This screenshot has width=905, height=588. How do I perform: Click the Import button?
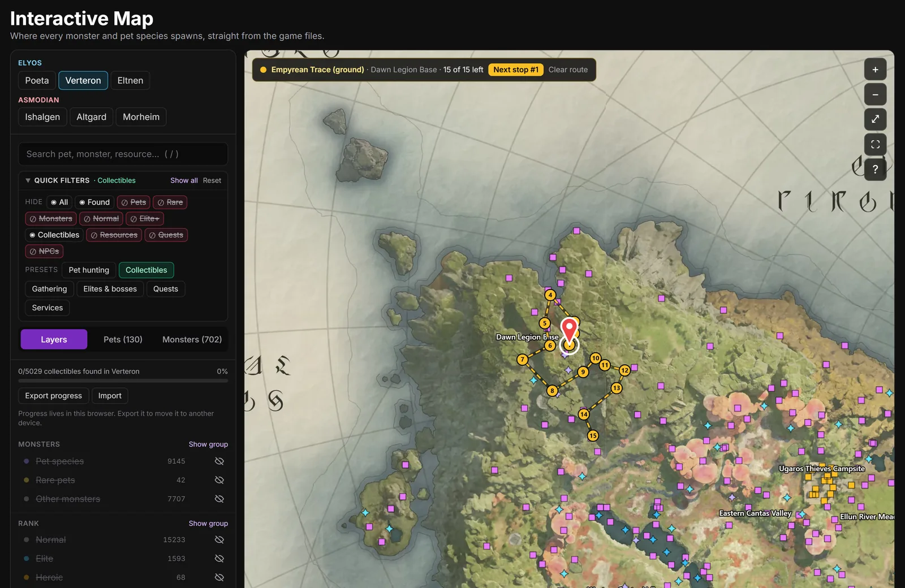(110, 396)
